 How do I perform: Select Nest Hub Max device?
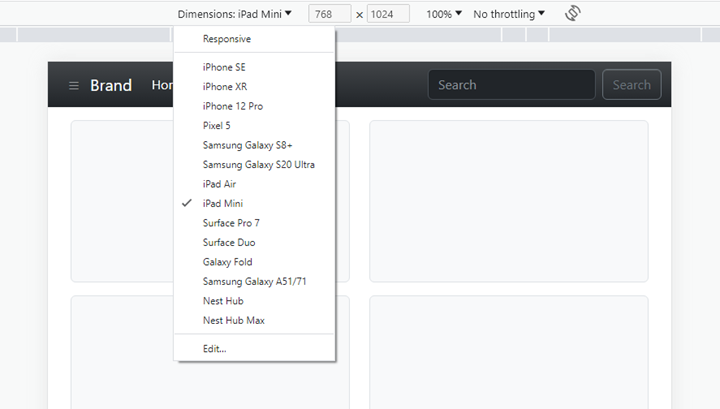click(x=254, y=320)
